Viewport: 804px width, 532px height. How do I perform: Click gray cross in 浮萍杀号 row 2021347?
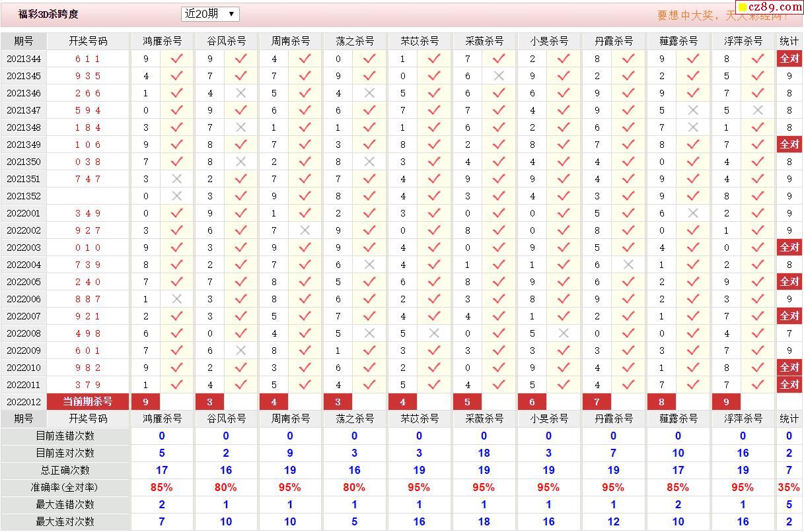(x=758, y=110)
